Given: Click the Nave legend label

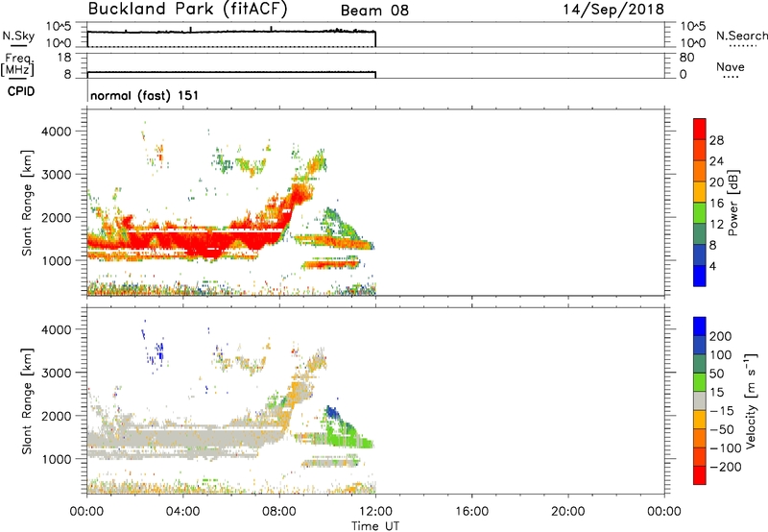Looking at the screenshot, I should click(731, 67).
